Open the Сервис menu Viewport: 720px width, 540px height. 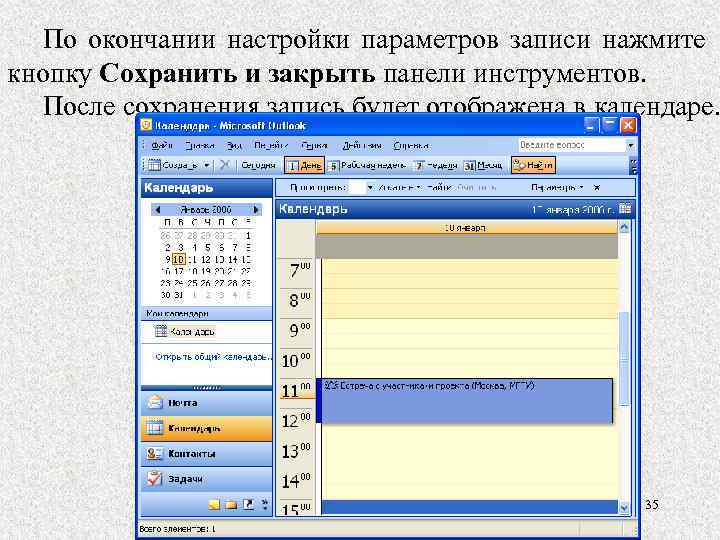(x=315, y=146)
